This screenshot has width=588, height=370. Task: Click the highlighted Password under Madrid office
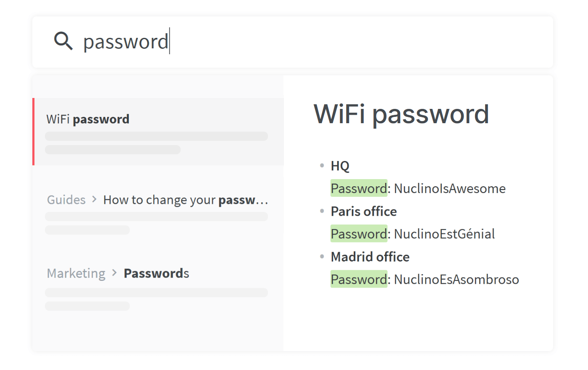click(x=359, y=279)
